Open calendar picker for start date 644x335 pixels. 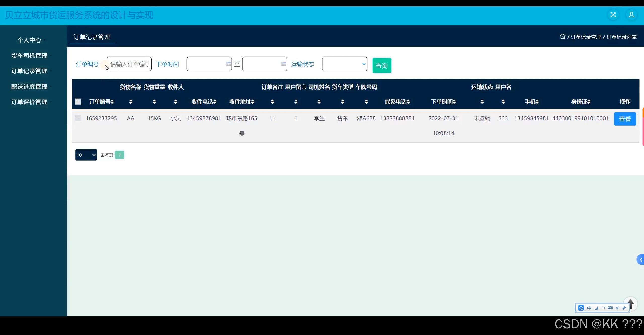click(x=228, y=64)
